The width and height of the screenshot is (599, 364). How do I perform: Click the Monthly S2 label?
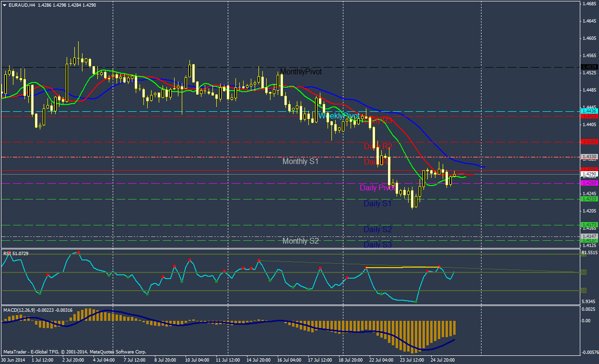click(x=300, y=241)
